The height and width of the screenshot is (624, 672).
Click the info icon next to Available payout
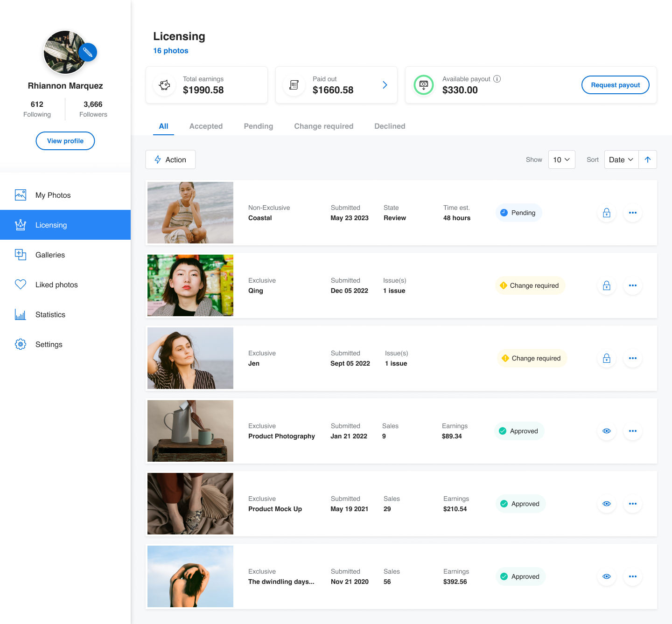coord(497,79)
